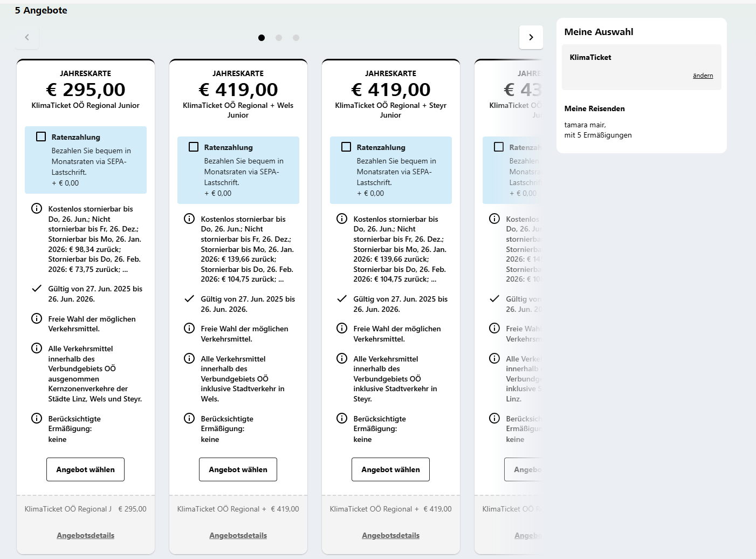756x559 pixels.
Task: Click 'KlimaTicket OÖ Regional + Wels Junior' title
Action: pos(238,110)
